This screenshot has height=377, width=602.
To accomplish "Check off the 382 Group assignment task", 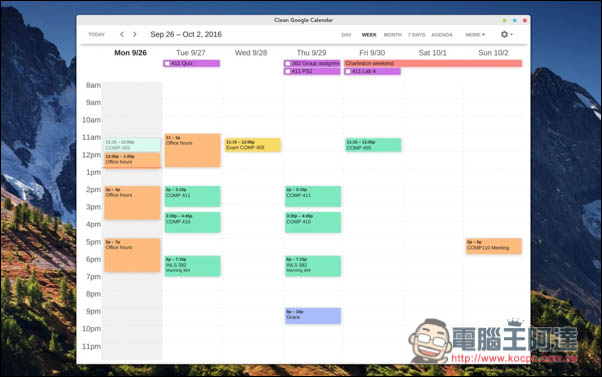I will click(x=288, y=64).
